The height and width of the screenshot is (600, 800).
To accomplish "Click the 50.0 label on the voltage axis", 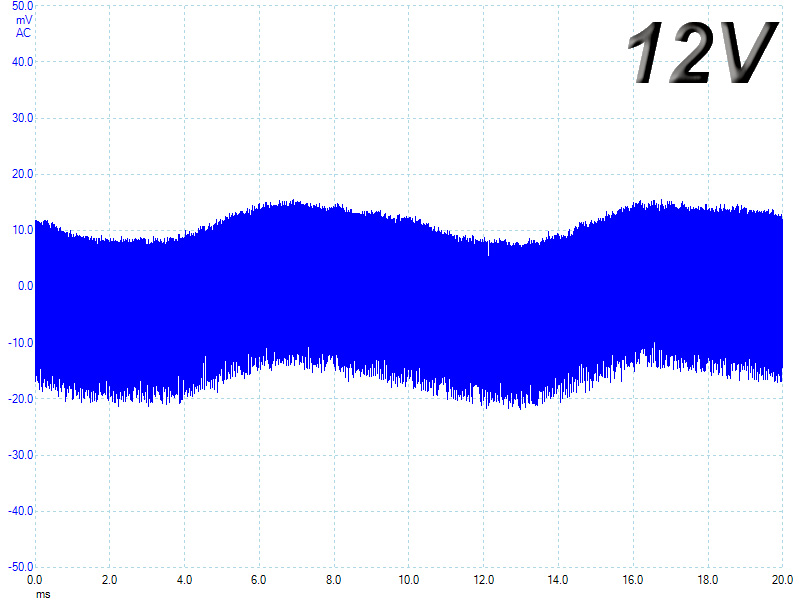I will pos(22,6).
